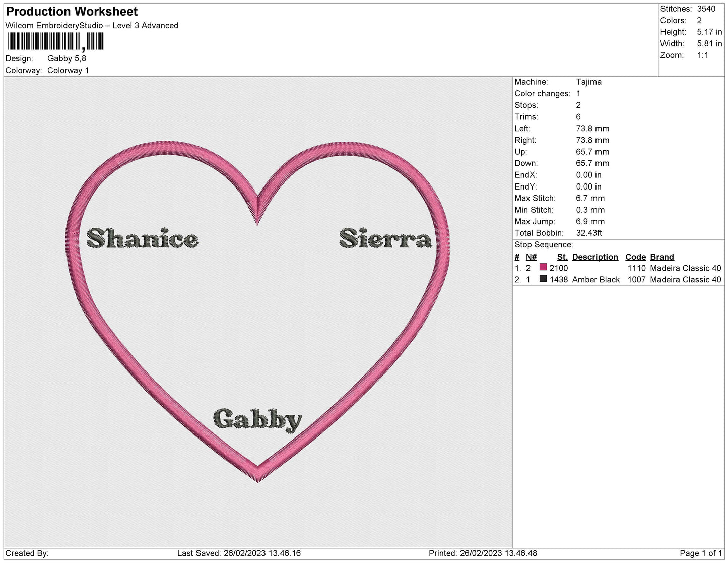The image size is (728, 563).
Task: Click the pink 2100 thread color swatch
Action: [543, 267]
